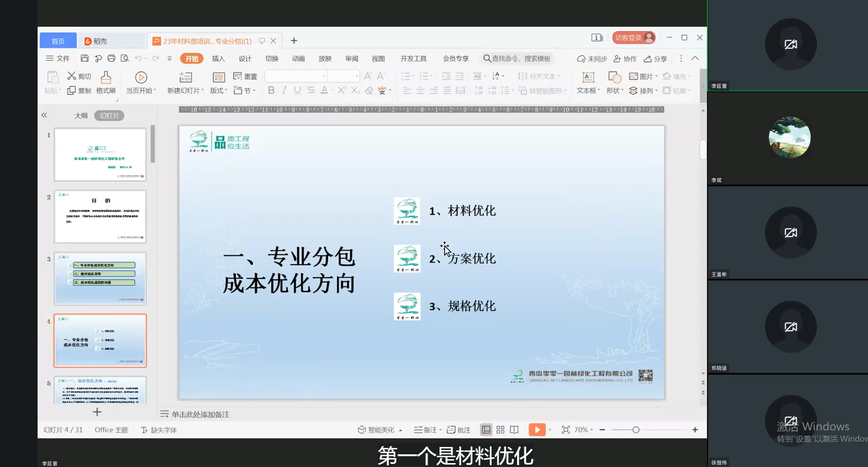The width and height of the screenshot is (868, 467).
Task: Click the Undo arrow icon
Action: click(x=139, y=59)
